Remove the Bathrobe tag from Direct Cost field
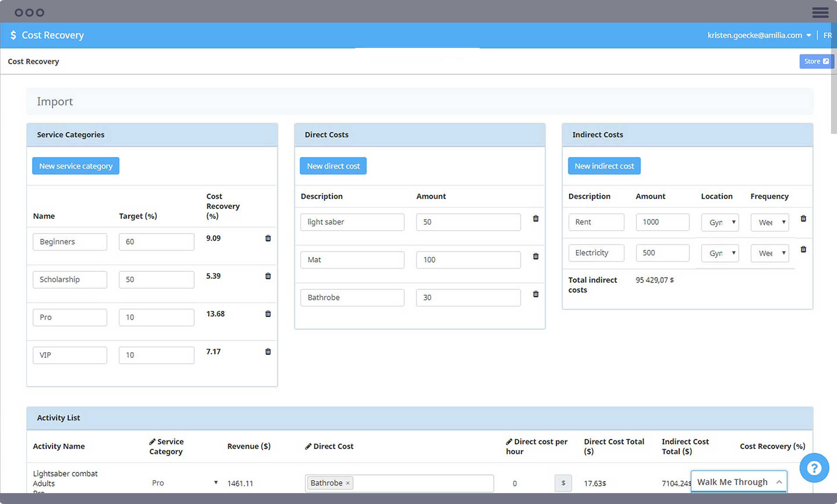Viewport: 837px width, 504px height. [347, 483]
